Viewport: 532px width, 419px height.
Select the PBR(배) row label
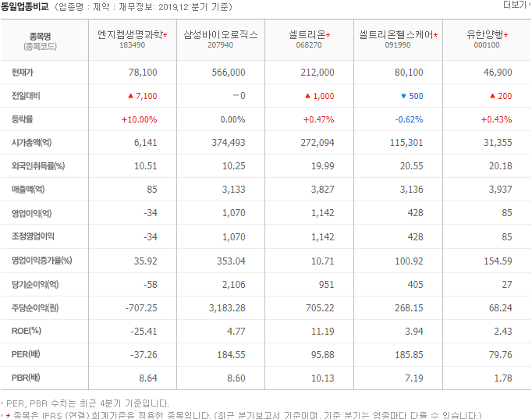(26, 378)
